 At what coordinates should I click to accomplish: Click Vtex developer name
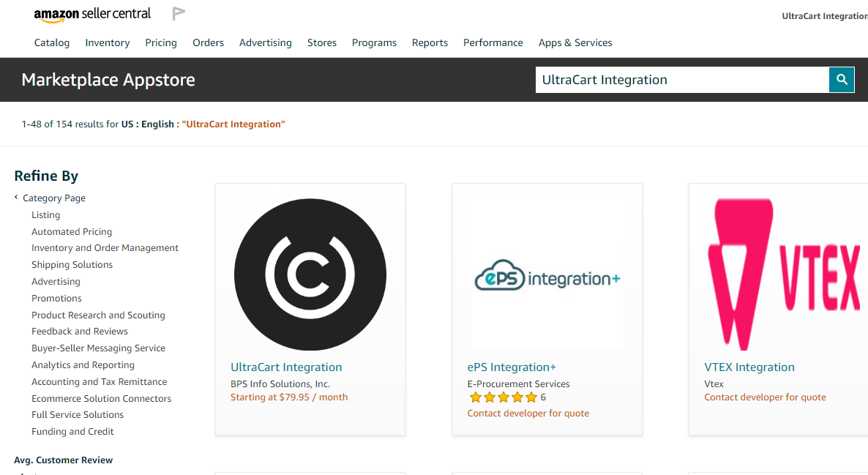pos(714,384)
